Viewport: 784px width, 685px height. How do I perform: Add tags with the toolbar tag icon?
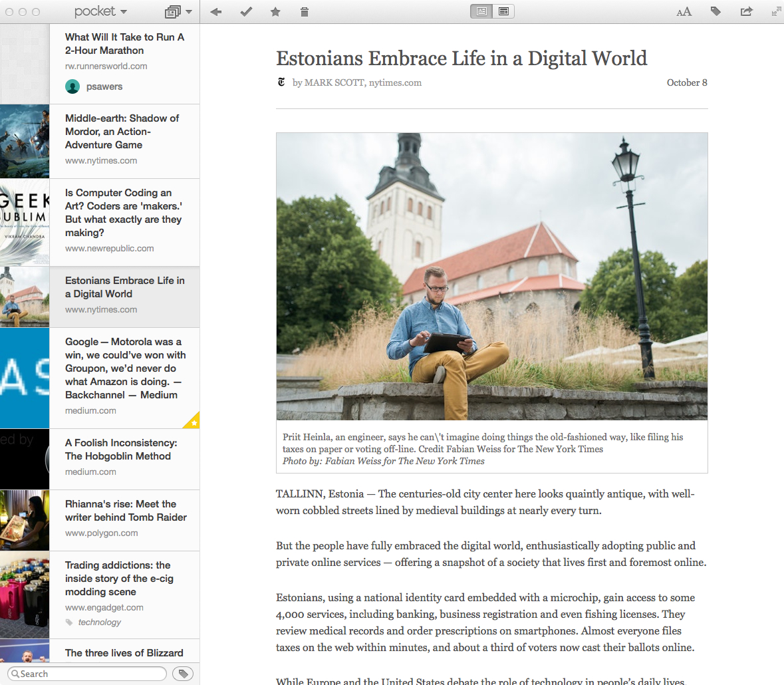[716, 11]
